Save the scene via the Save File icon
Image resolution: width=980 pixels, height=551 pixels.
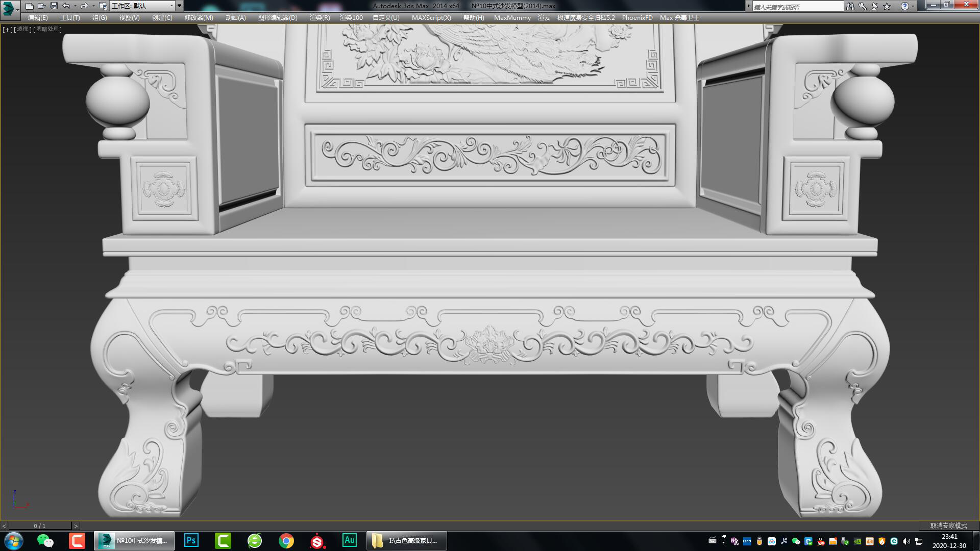(x=55, y=6)
